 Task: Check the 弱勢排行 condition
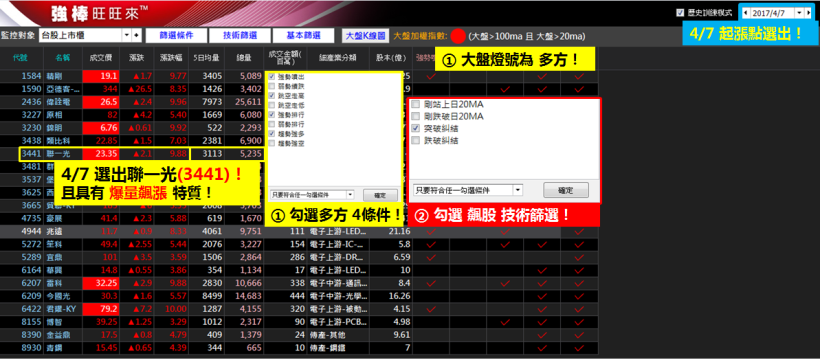(271, 124)
